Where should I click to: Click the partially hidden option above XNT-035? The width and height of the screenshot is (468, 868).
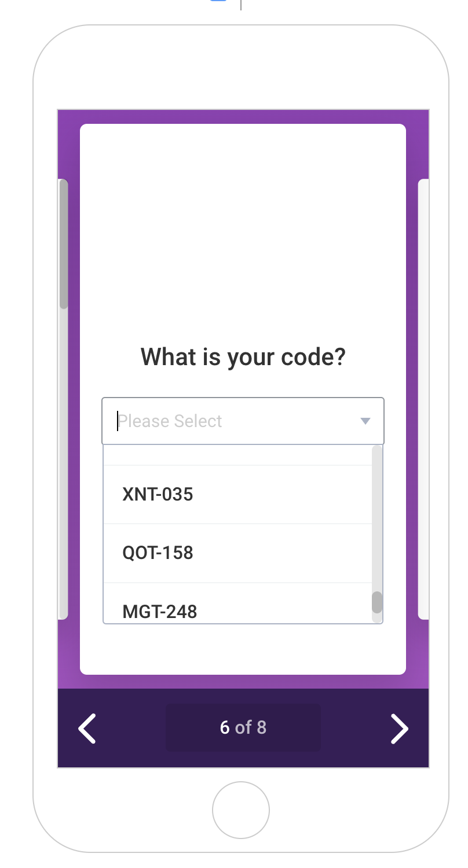pos(237,455)
